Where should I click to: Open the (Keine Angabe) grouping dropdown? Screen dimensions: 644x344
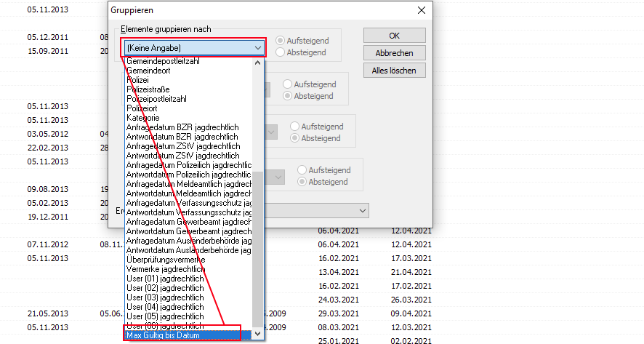pyautogui.click(x=193, y=47)
